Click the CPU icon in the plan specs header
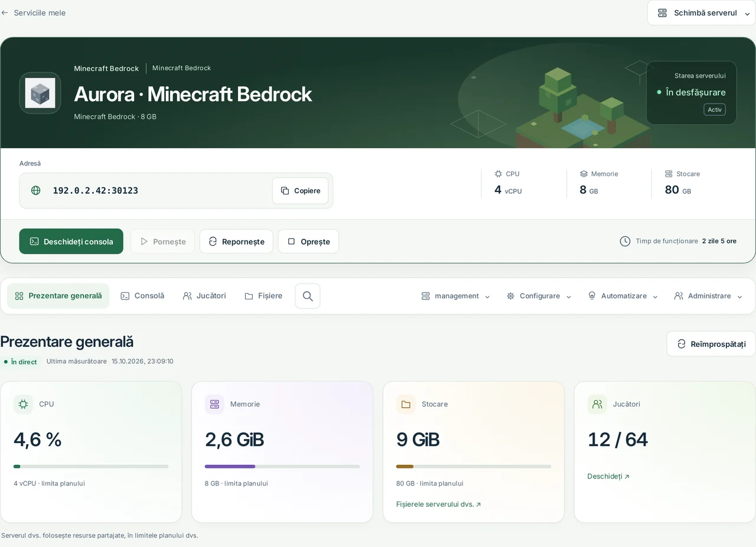This screenshot has width=756, height=547. tap(498, 174)
